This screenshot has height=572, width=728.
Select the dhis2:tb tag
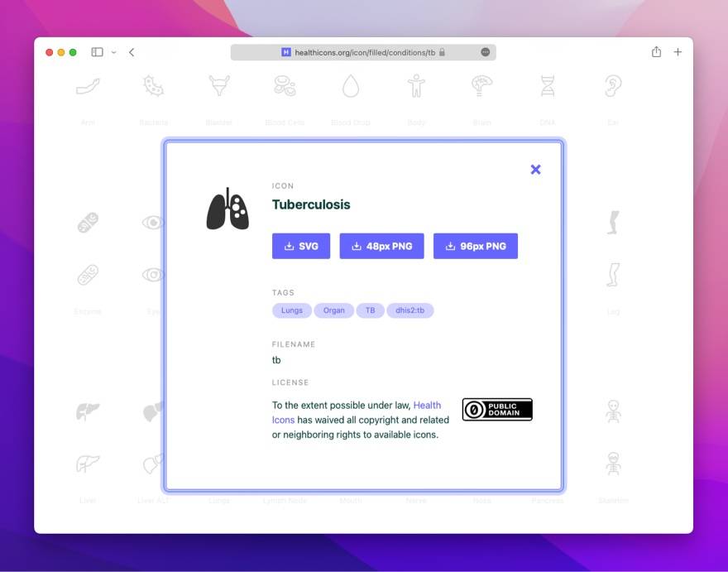(410, 310)
